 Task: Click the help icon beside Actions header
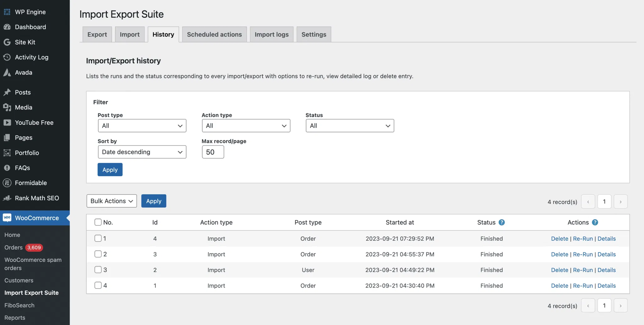point(595,222)
